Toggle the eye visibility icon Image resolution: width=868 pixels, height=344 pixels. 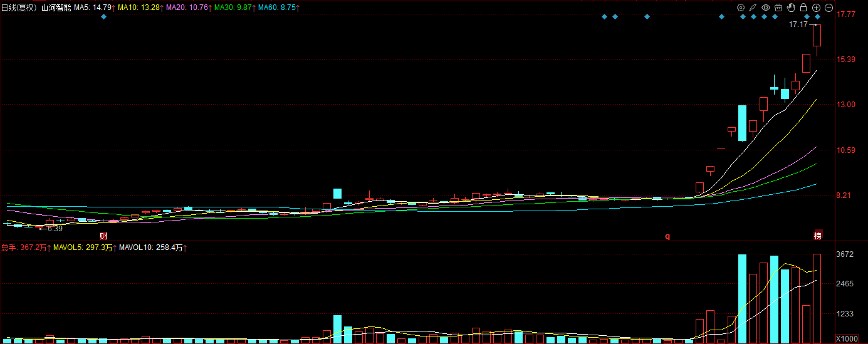tap(765, 8)
